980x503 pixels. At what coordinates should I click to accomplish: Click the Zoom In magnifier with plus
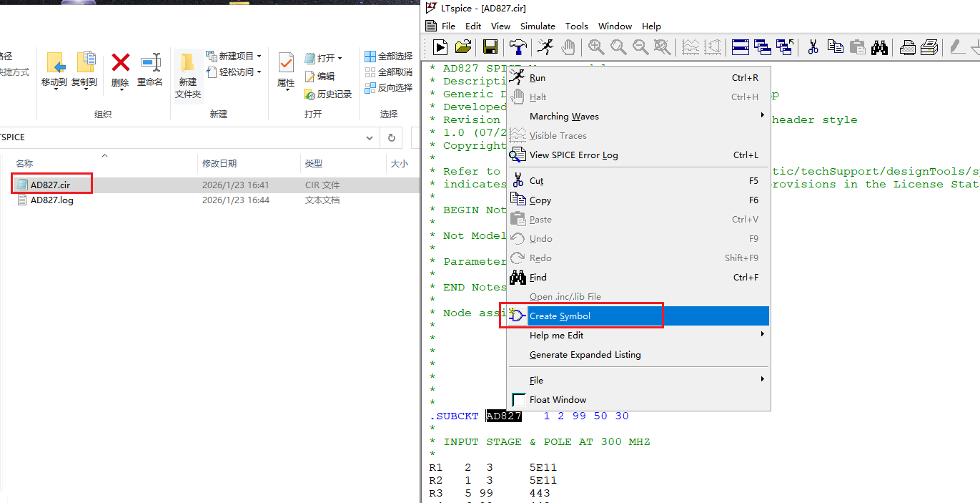point(596,47)
